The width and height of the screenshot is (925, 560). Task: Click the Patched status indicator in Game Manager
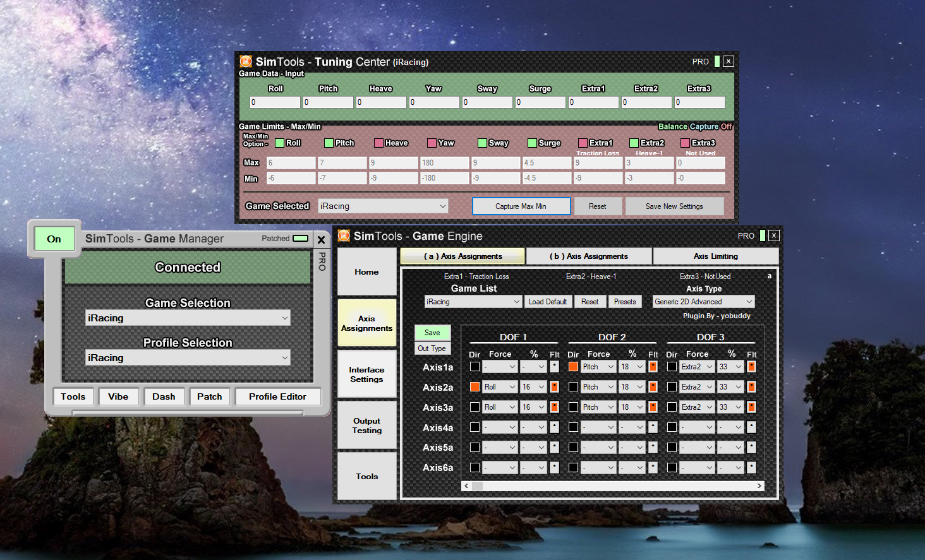pyautogui.click(x=301, y=239)
